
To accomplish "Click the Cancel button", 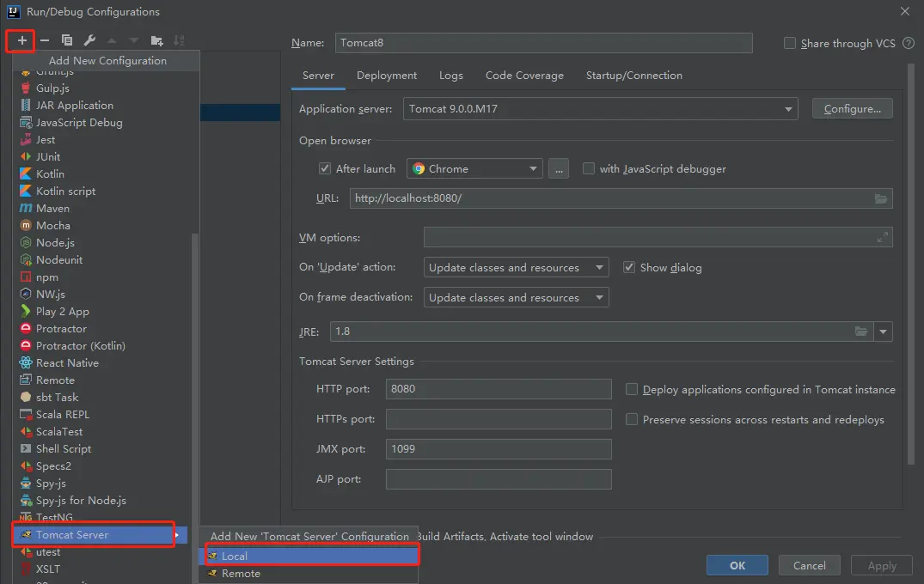I will (809, 565).
